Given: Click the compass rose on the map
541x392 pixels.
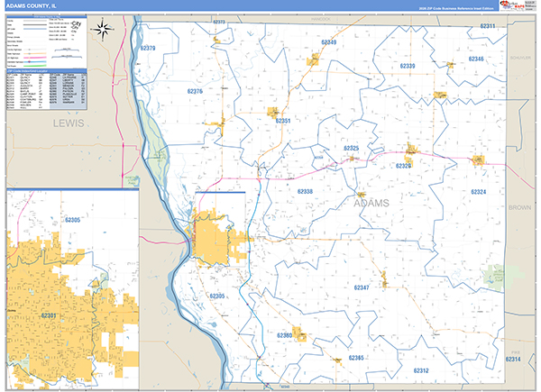Looking at the screenshot, I should [103, 30].
